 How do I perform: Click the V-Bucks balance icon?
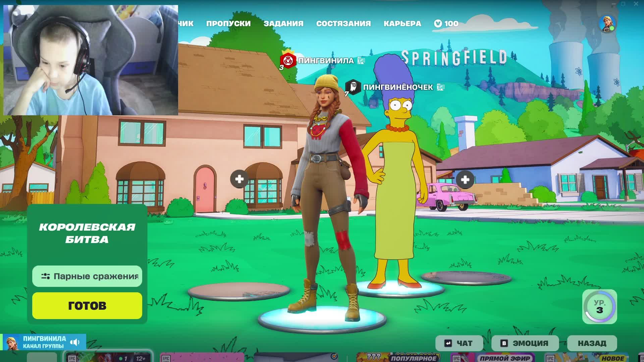(438, 23)
